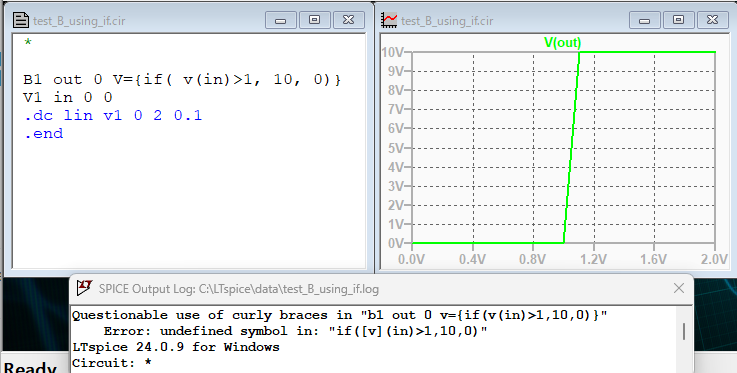This screenshot has width=737, height=373.
Task: Click the 'V1 in 0 0' netlist line
Action: (x=68, y=97)
